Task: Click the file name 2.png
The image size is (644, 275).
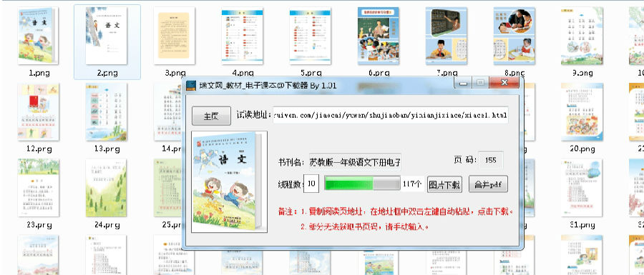Action: click(107, 74)
